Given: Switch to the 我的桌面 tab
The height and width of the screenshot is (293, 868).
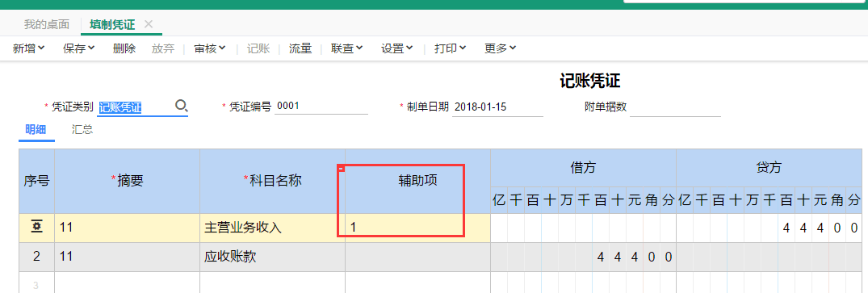Looking at the screenshot, I should [47, 24].
